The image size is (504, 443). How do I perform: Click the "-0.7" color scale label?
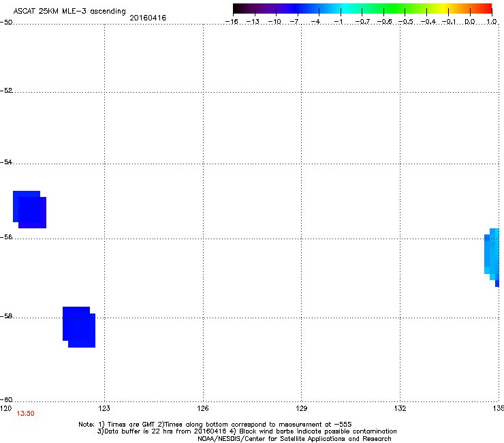click(x=362, y=22)
